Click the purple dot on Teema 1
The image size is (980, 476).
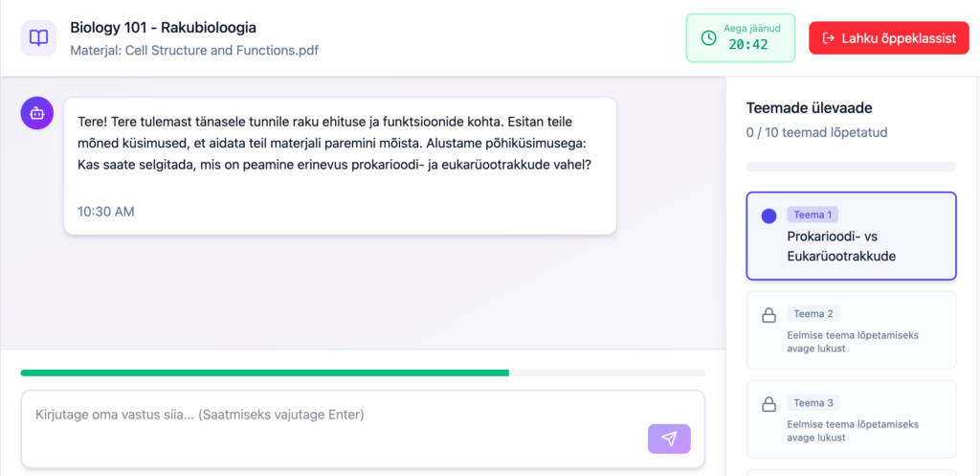coord(768,216)
